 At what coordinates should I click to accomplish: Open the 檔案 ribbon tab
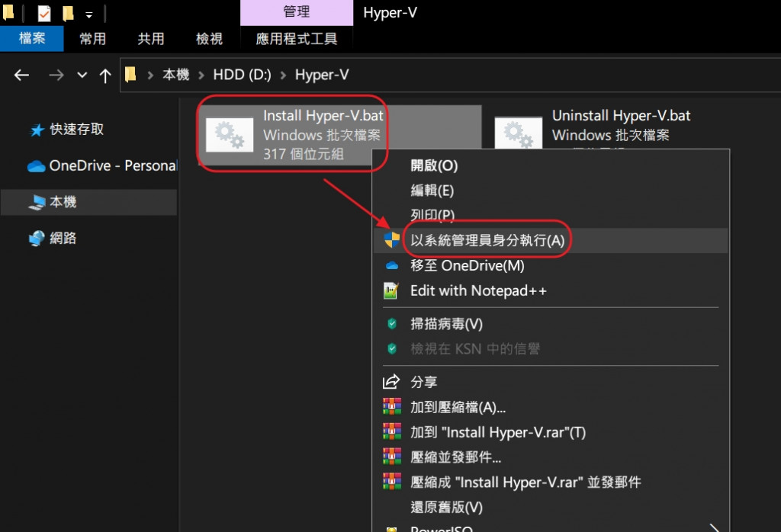pos(32,38)
